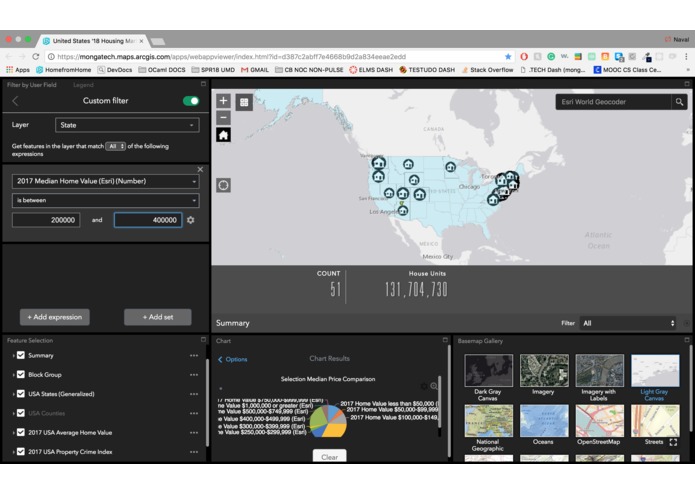Uncheck 2017 USA Property Crime Index checkbox

coord(21,452)
